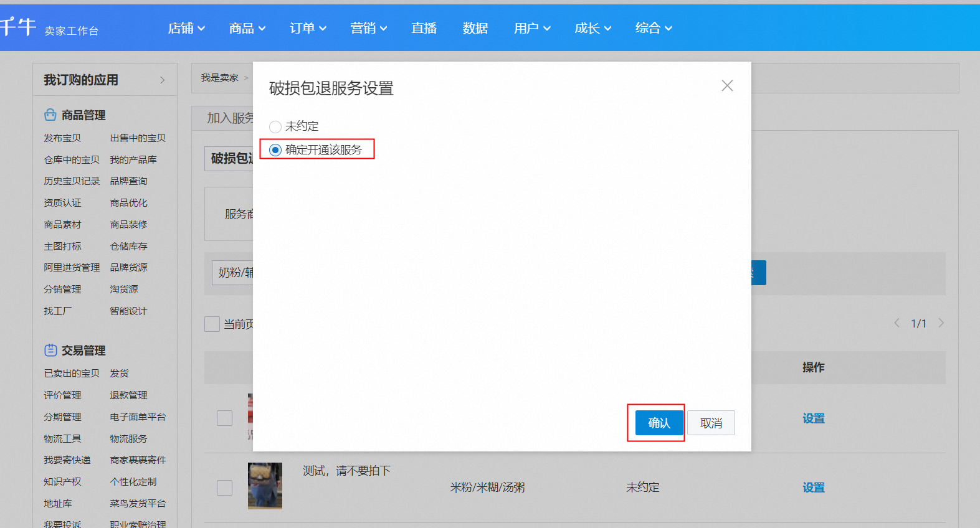980x528 pixels.
Task: Open 我的产品库 link
Action: click(133, 160)
